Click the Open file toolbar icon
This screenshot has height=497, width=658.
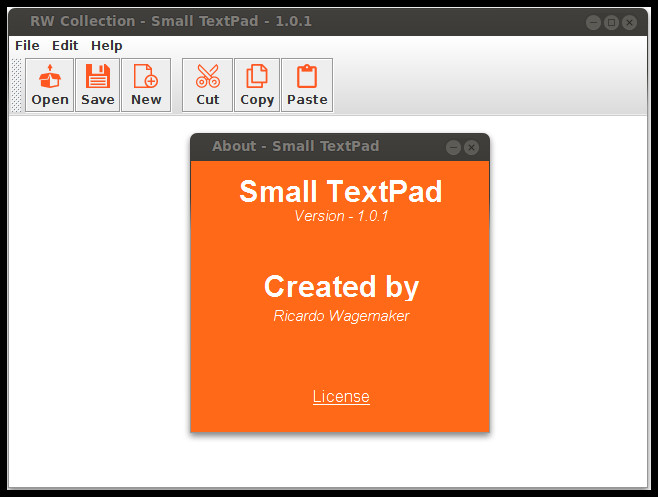50,85
